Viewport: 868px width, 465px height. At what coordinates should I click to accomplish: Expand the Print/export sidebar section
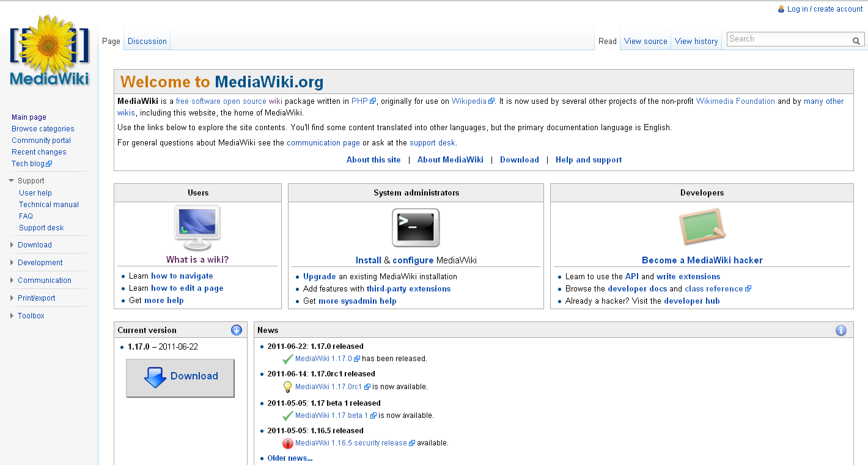[x=12, y=298]
